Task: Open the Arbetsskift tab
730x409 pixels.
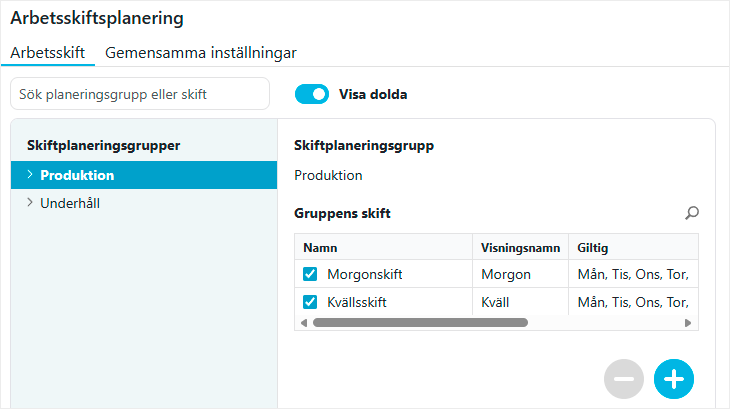Action: (x=48, y=52)
